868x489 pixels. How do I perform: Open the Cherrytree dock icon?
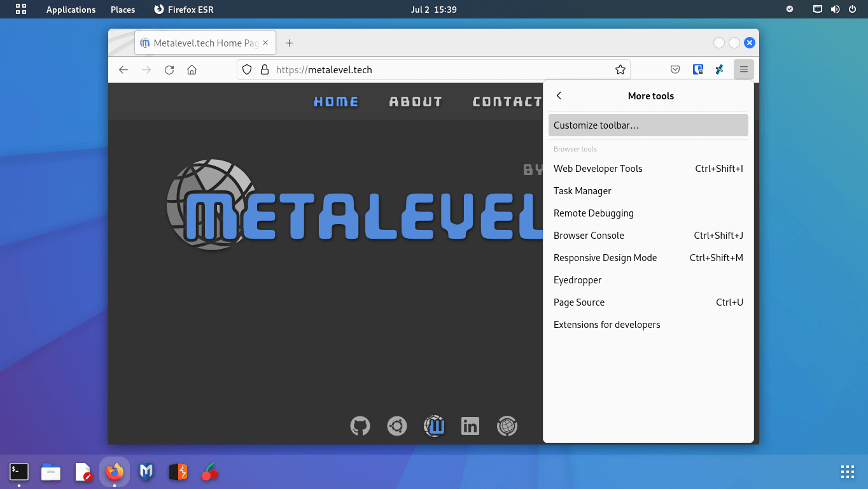(x=210, y=472)
